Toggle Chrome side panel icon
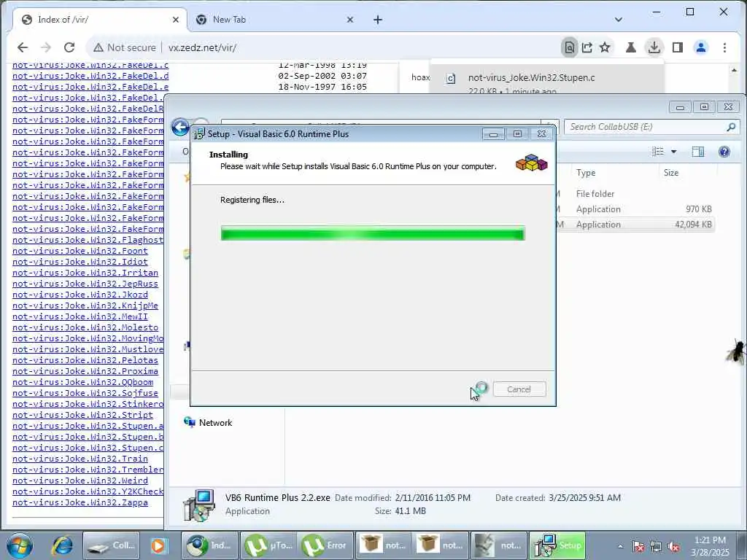Image resolution: width=747 pixels, height=560 pixels. (678, 47)
